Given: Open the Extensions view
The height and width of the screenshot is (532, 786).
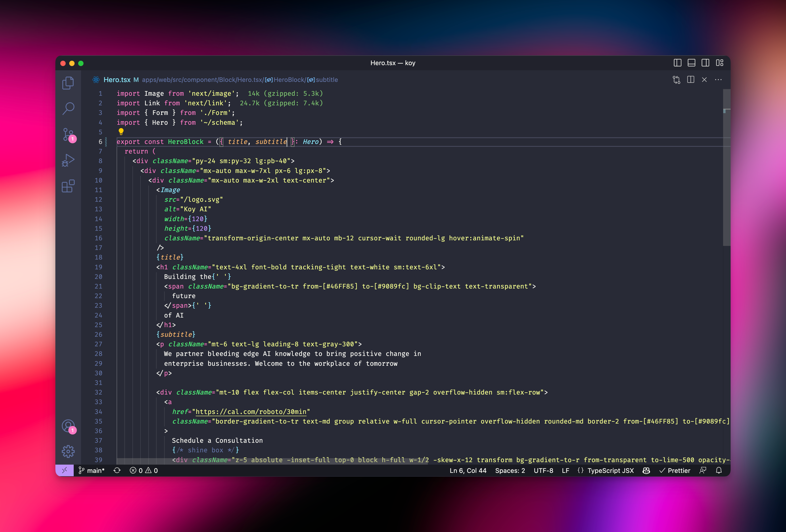Looking at the screenshot, I should (x=68, y=186).
